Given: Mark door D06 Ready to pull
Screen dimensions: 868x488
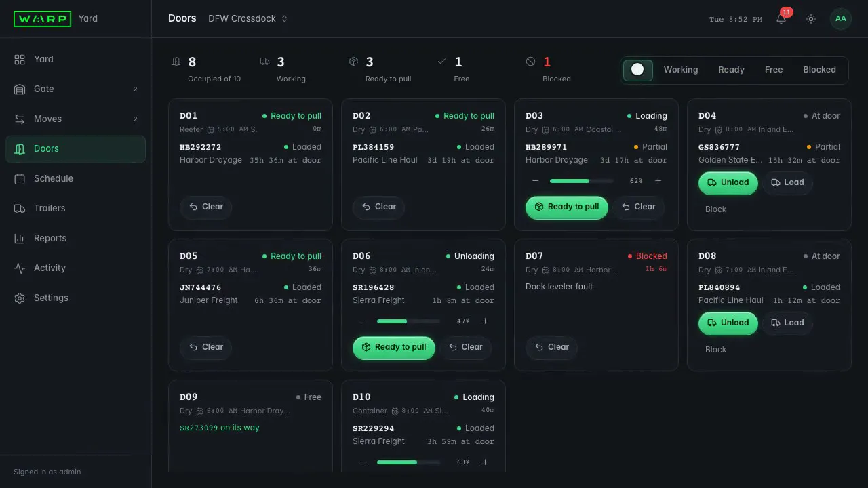Looking at the screenshot, I should click(x=394, y=348).
